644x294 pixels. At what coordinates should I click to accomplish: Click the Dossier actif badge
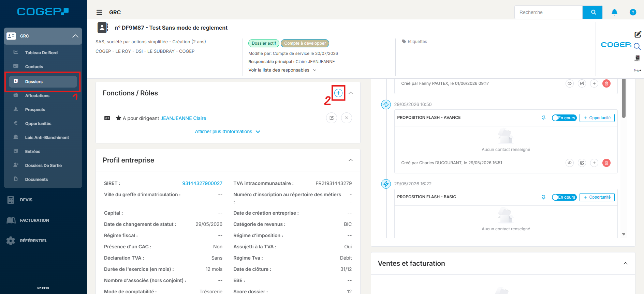point(264,43)
